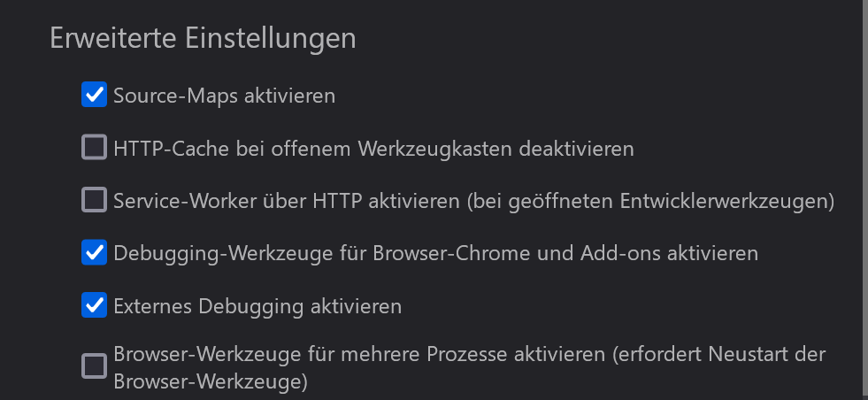Check the Browser-Werkzeuge für mehrere Prozesse box

pos(94,366)
